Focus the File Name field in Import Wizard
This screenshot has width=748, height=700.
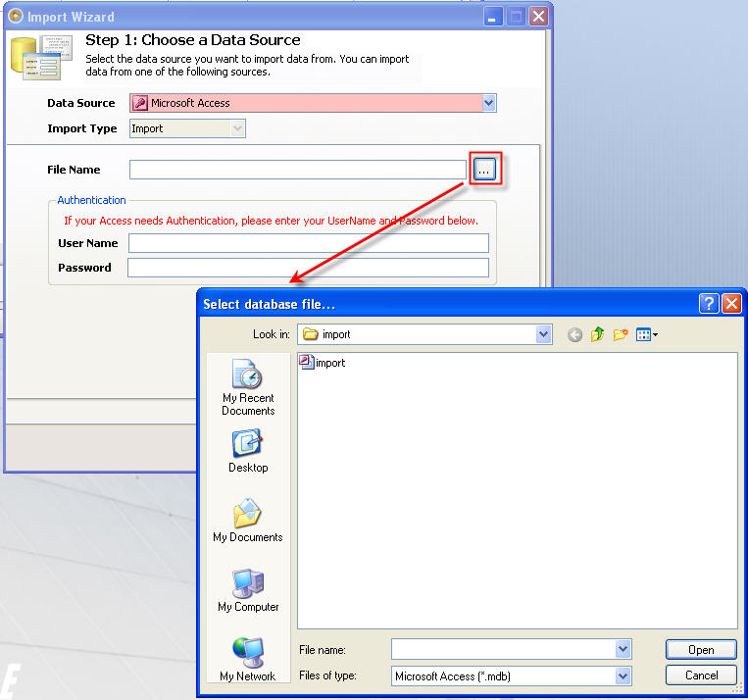(298, 170)
